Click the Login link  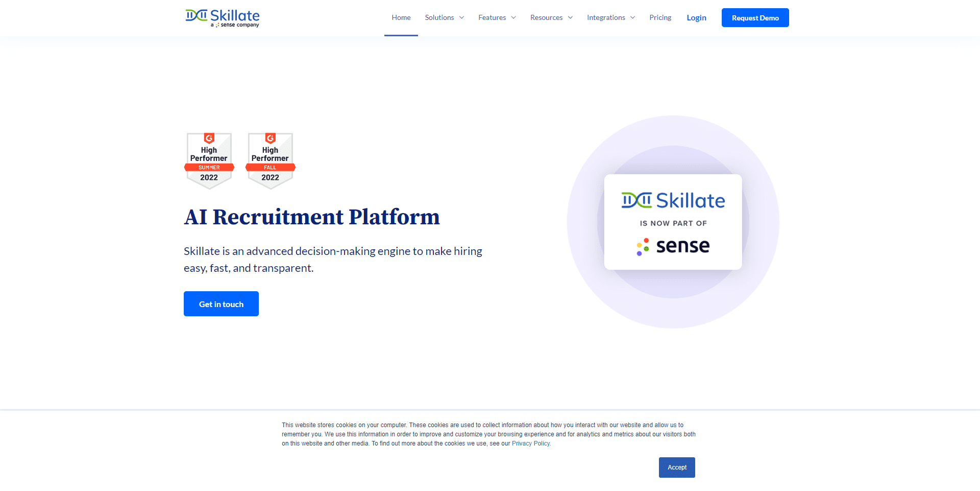pyautogui.click(x=696, y=17)
